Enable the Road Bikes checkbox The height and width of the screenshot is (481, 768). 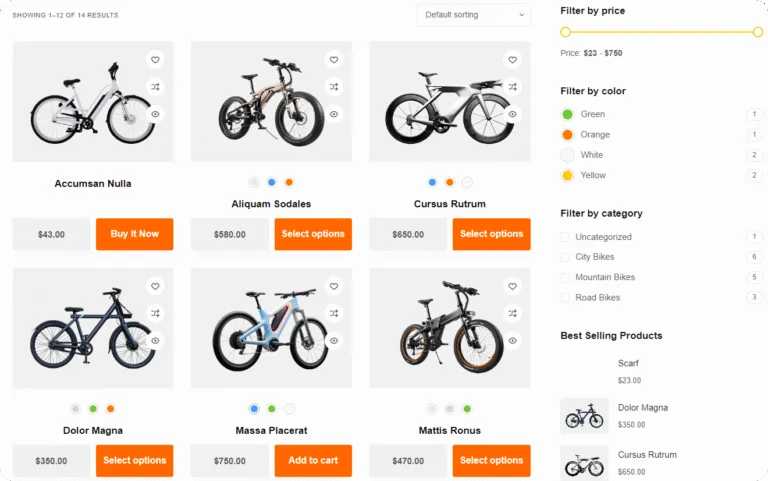point(565,297)
